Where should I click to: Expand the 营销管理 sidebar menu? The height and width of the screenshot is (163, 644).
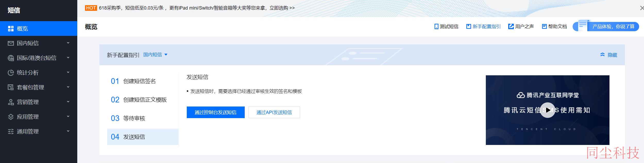(x=68, y=102)
